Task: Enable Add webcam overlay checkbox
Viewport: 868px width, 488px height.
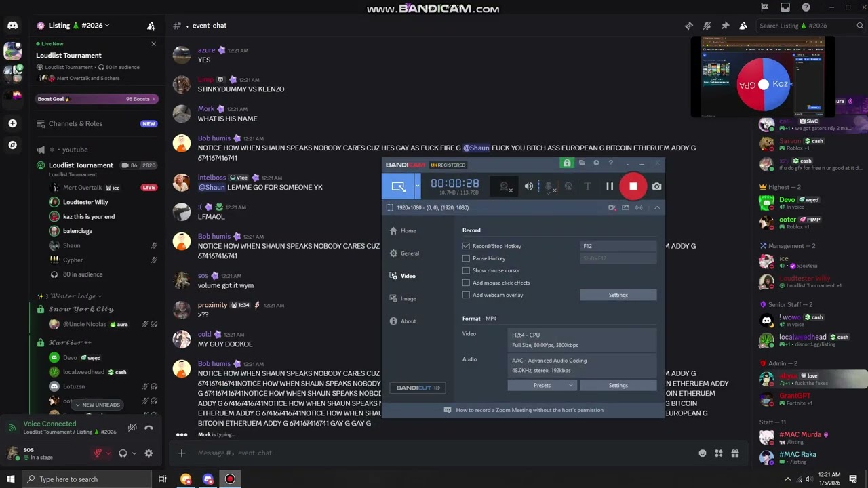Action: coord(466,295)
